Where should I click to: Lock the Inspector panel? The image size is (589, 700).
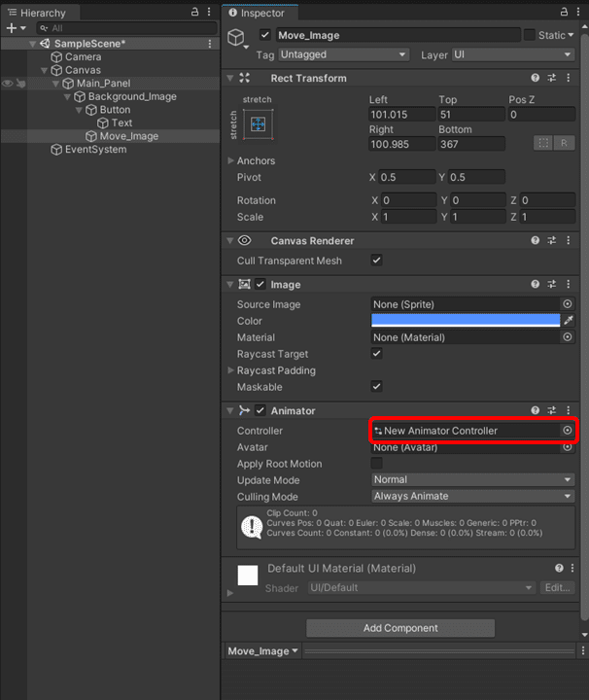pos(564,12)
